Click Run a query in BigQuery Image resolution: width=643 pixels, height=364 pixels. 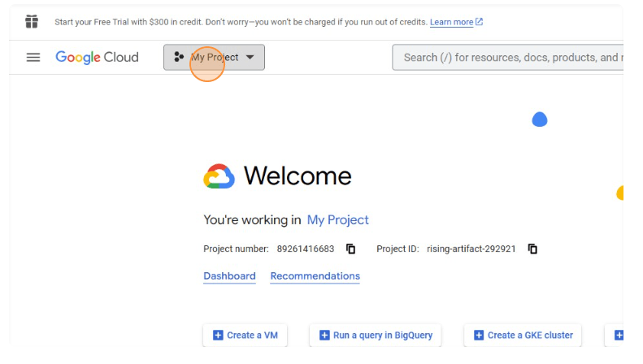(376, 336)
